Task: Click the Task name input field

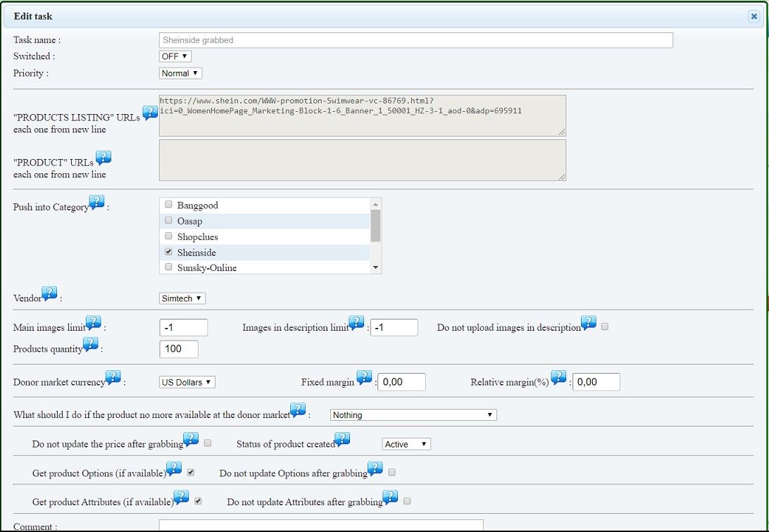Action: 416,40
